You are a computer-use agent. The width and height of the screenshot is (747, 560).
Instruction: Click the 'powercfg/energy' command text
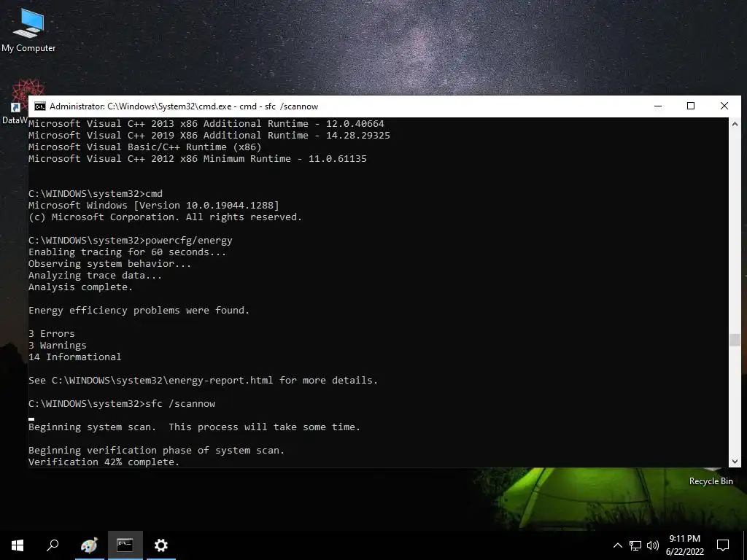pos(189,240)
